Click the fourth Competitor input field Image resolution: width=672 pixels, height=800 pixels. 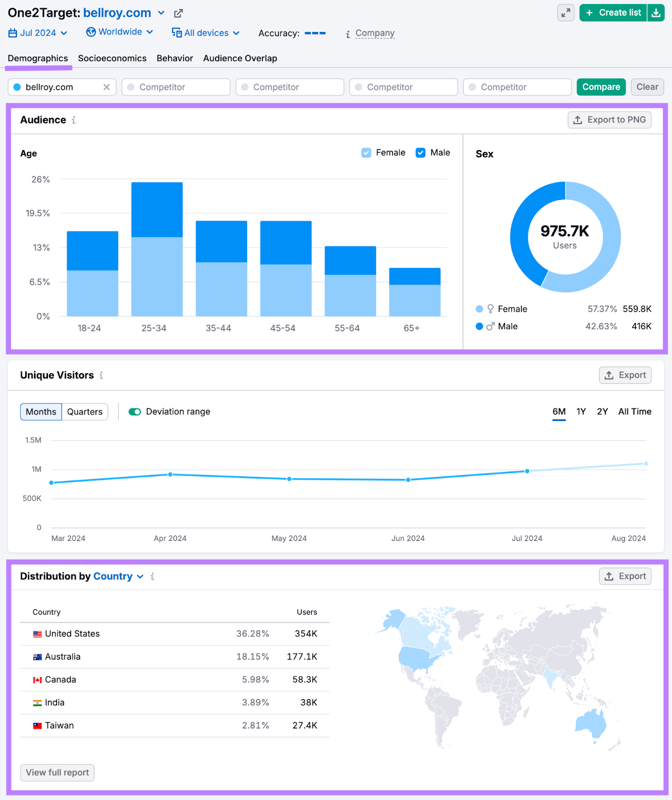[517, 87]
